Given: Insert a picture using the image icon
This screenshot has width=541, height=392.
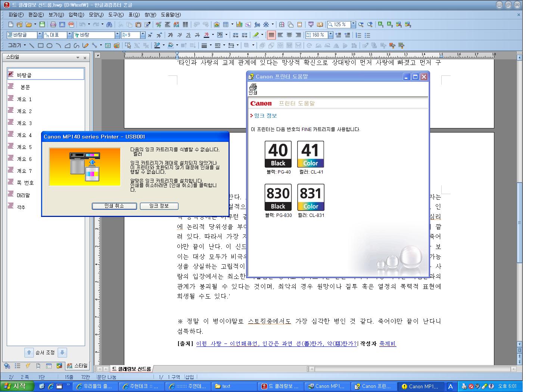Looking at the screenshot, I should [x=217, y=25].
